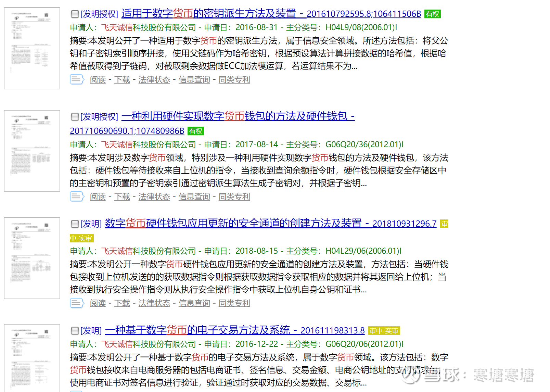550x392 pixels.
Task: Click yellow 审中-实审 badge on patent 201611198313.8
Action: pyautogui.click(x=384, y=331)
